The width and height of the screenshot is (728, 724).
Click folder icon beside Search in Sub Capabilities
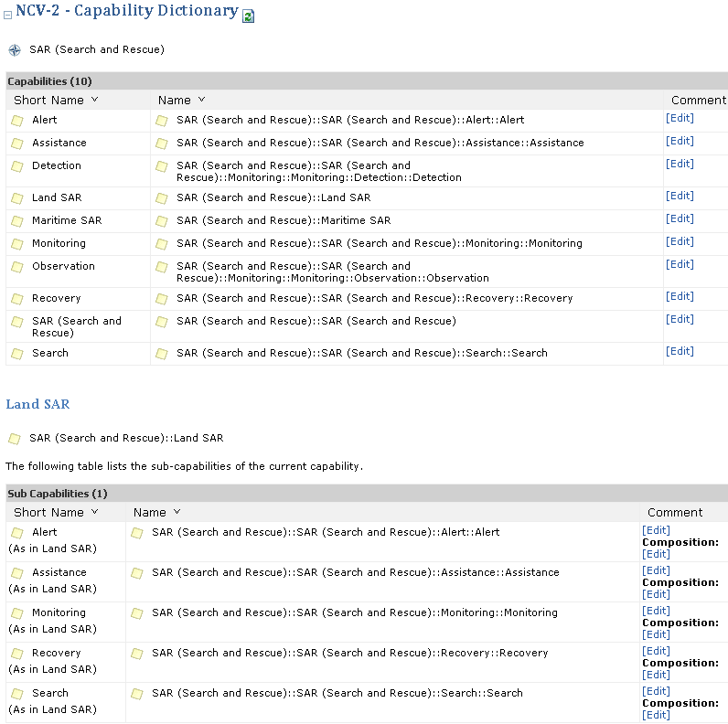[17, 694]
